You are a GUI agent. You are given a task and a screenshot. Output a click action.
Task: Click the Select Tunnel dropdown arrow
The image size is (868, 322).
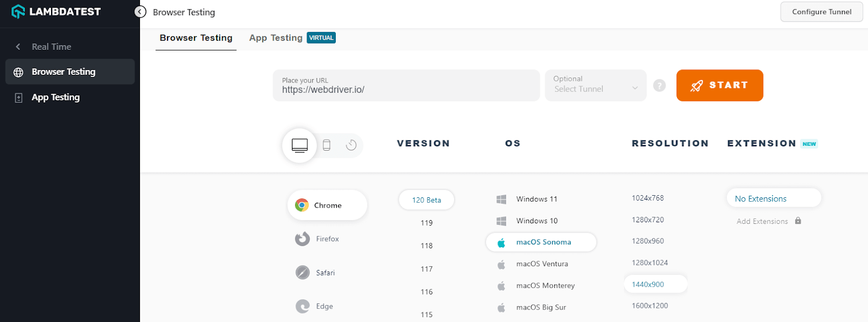click(635, 88)
